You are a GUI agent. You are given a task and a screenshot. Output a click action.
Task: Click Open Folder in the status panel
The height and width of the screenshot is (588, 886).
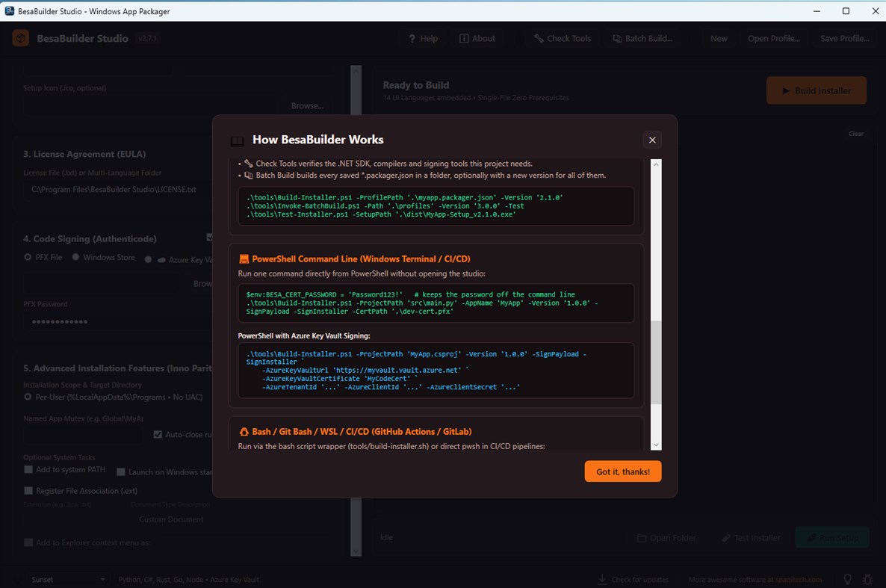[x=666, y=538]
